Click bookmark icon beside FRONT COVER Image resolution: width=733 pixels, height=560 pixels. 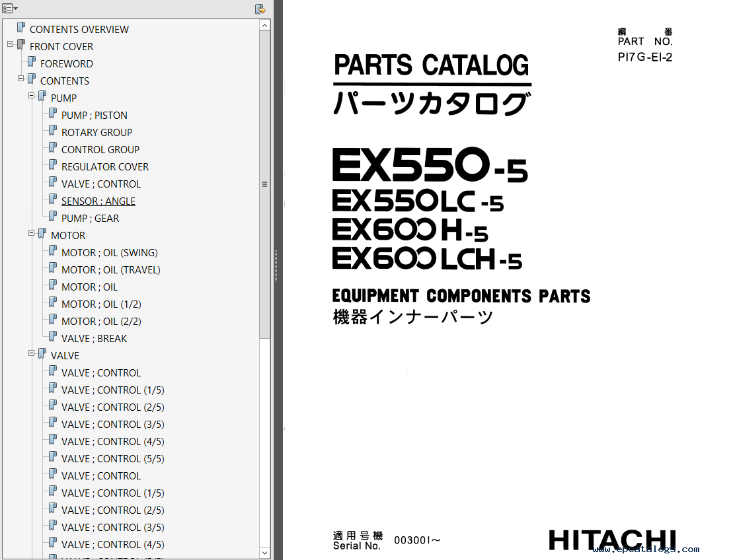point(21,45)
